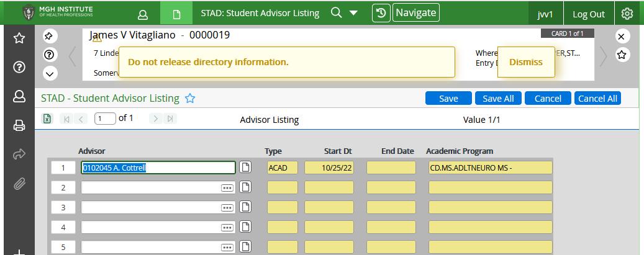The image size is (644, 255).
Task: Favorite the STAD form star icon
Action: pyautogui.click(x=191, y=98)
